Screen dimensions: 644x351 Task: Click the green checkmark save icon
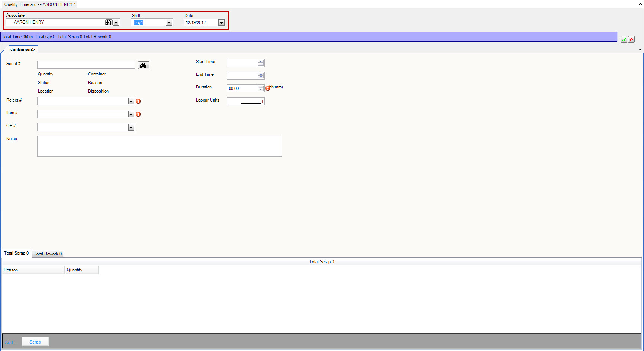tap(624, 39)
